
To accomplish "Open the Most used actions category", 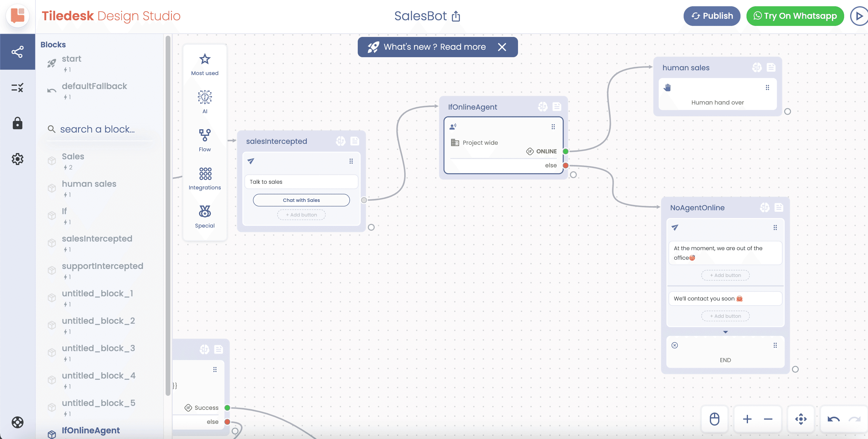I will (x=205, y=65).
